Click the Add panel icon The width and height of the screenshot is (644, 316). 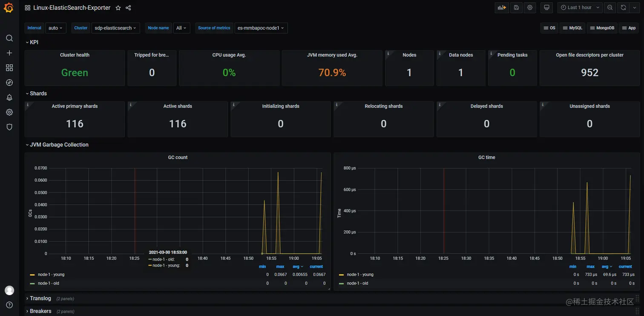point(502,8)
